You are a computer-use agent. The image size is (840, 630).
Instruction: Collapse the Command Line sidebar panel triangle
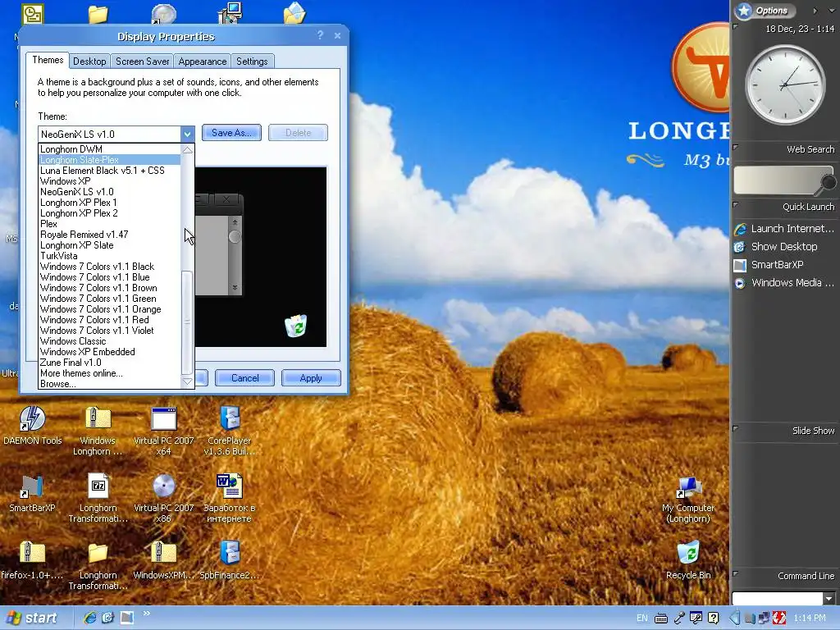(x=736, y=573)
